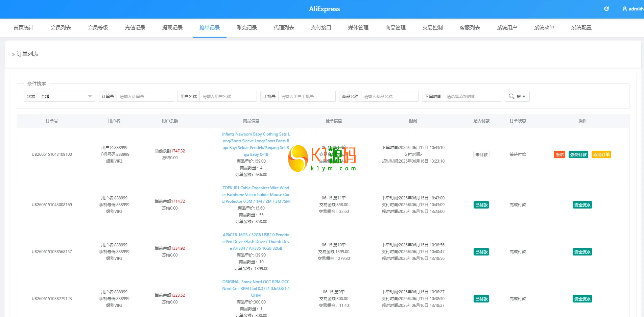
Task: Click 已付款 badge for order UB2606151043008169
Action: pos(481,205)
